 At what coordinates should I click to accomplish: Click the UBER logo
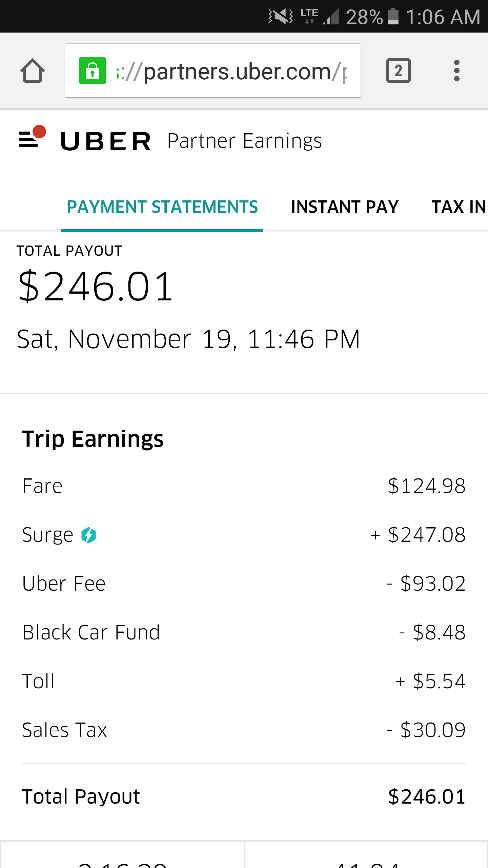105,141
